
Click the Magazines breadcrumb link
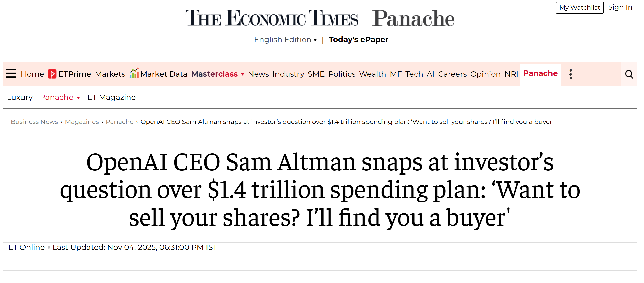click(x=82, y=122)
